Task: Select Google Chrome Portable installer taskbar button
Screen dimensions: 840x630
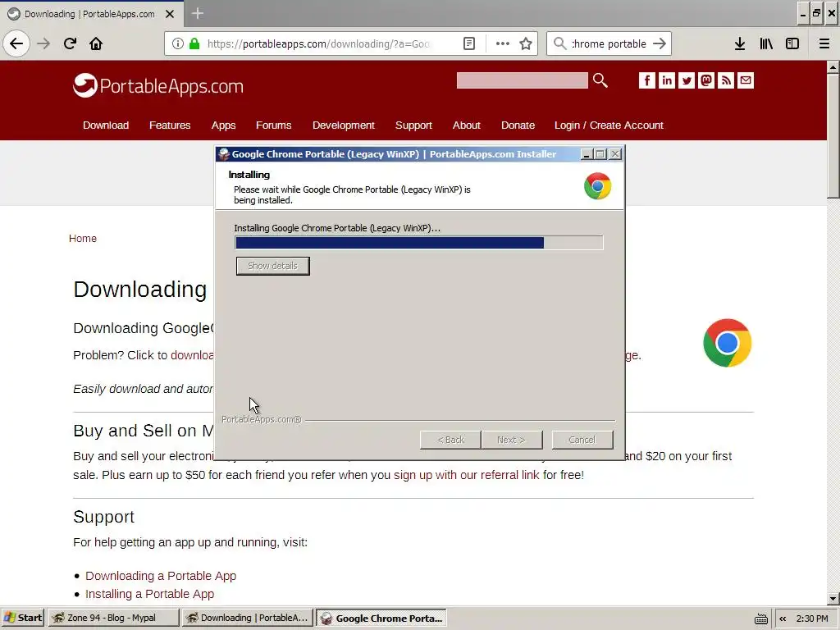Action: click(381, 619)
